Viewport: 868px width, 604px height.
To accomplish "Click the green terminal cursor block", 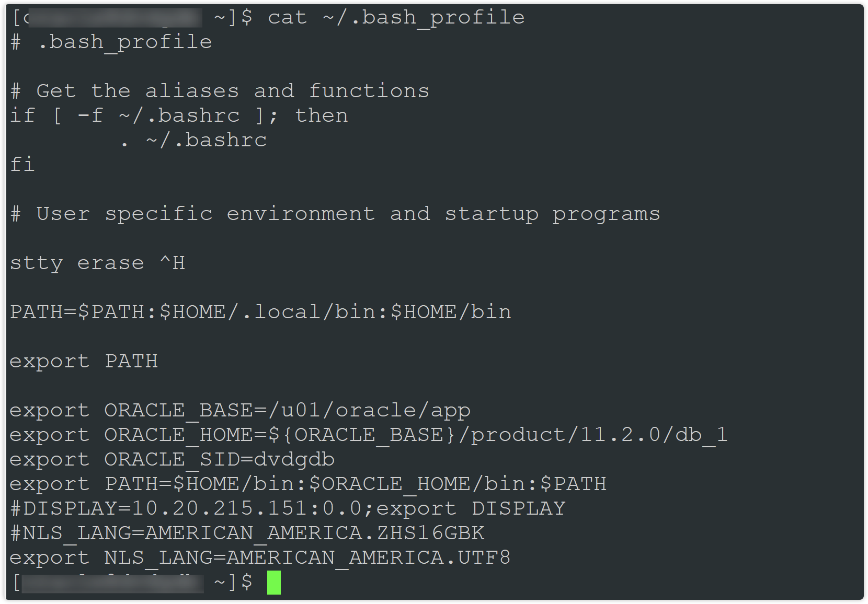I will point(273,583).
